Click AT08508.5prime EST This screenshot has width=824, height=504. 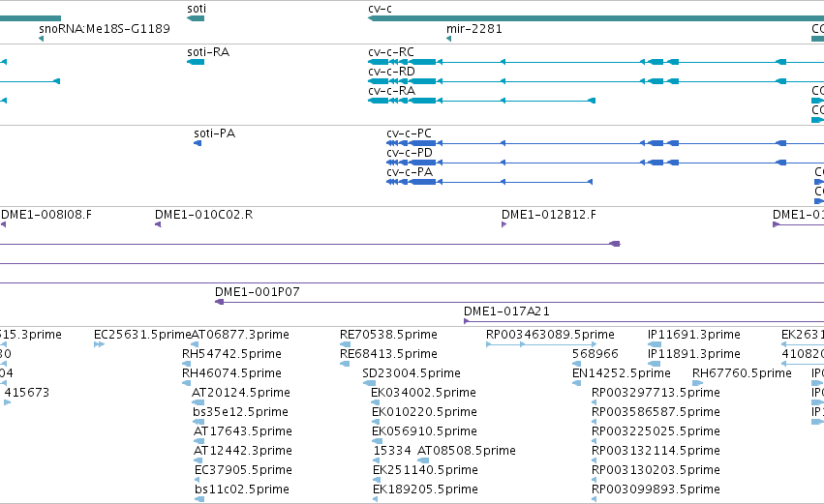tap(423, 460)
